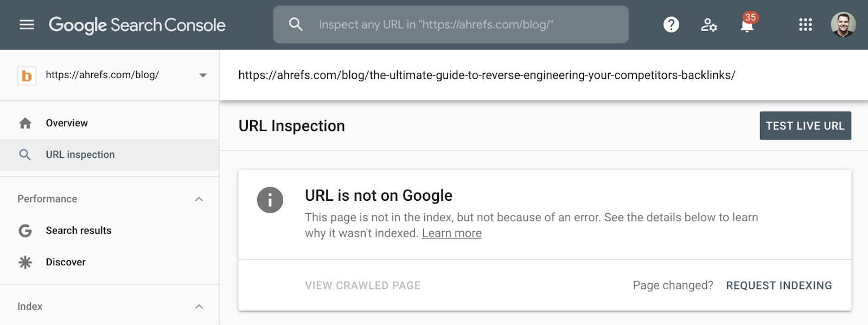The width and height of the screenshot is (868, 325).
Task: Click the TEST LIVE URL button
Action: (805, 125)
